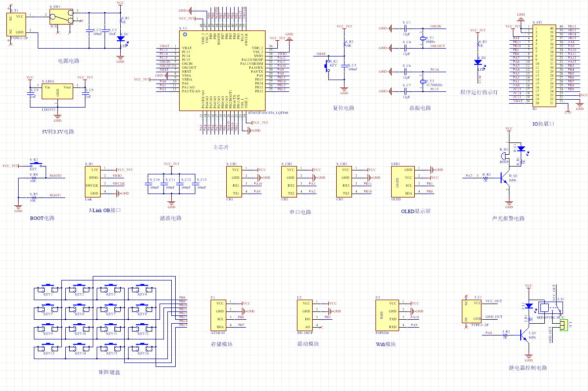Select the IO expansion header S_ST1

point(544,66)
